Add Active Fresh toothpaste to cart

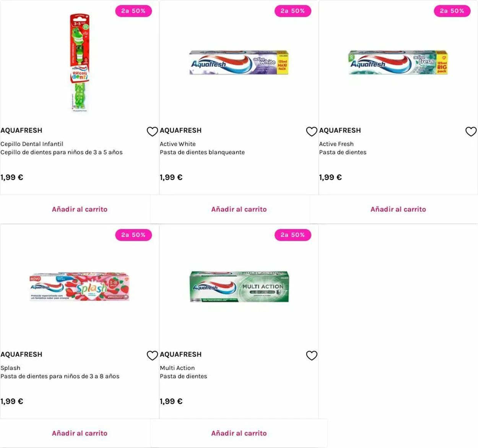[398, 209]
